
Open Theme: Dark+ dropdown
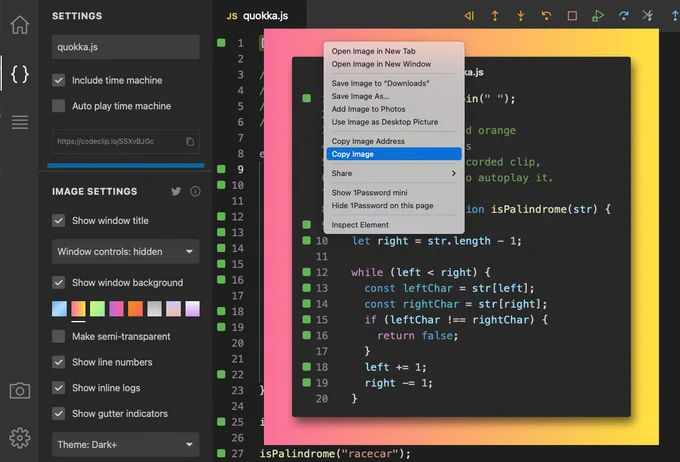(x=126, y=445)
